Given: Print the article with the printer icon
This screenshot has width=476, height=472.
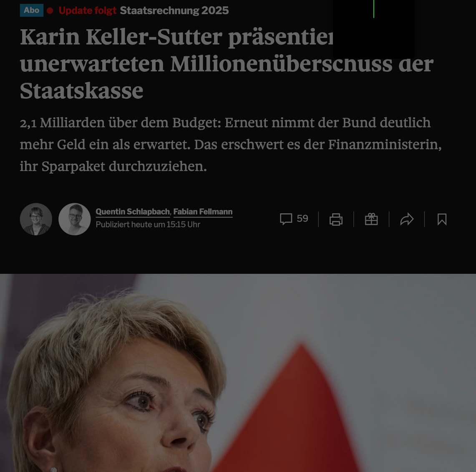Looking at the screenshot, I should point(336,219).
